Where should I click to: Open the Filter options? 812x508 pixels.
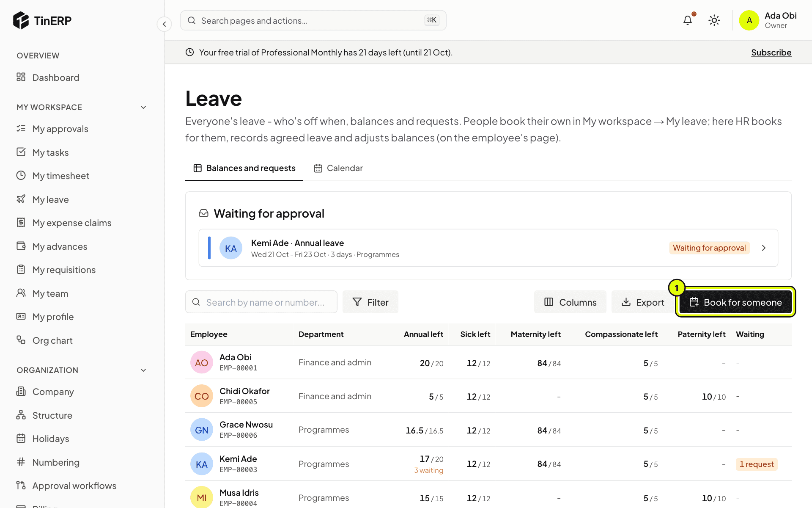point(370,302)
